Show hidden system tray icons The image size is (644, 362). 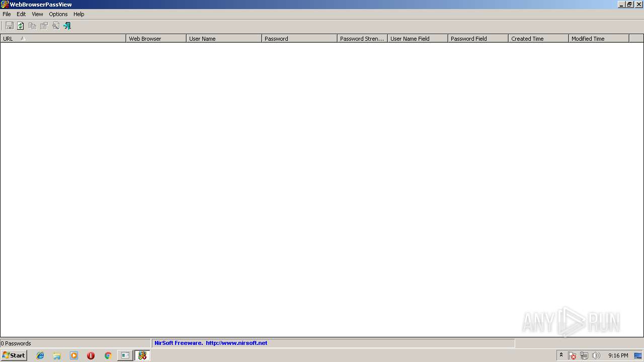561,355
